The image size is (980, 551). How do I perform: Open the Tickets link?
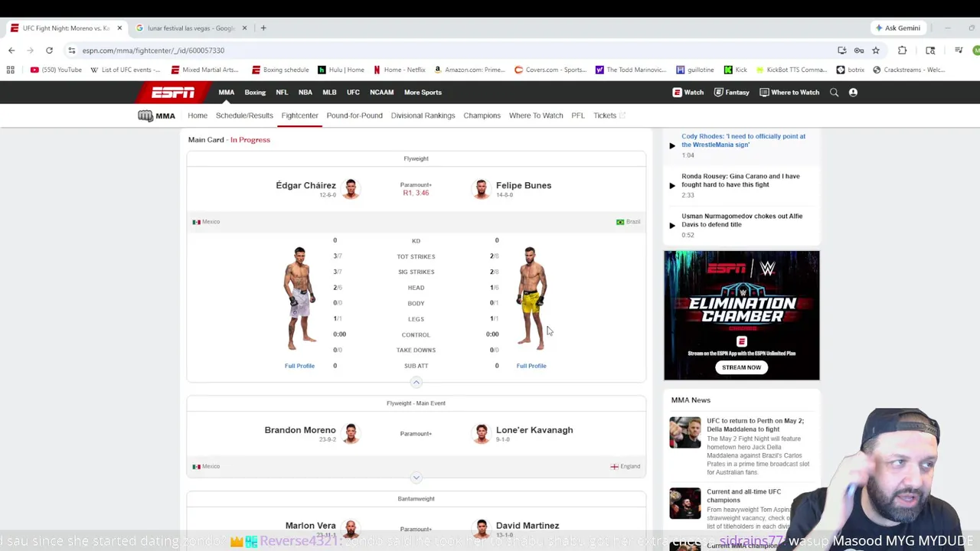[609, 116]
